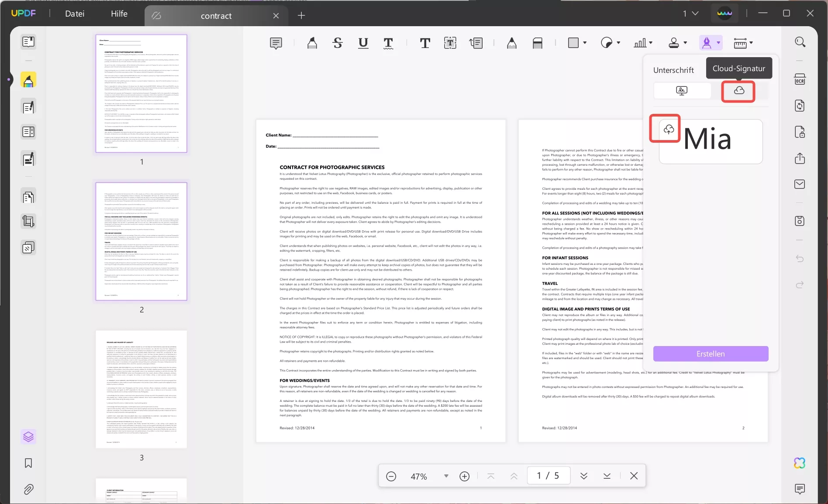Select the Rectangle shape tool
Screen dimensions: 828x504
pyautogui.click(x=573, y=43)
